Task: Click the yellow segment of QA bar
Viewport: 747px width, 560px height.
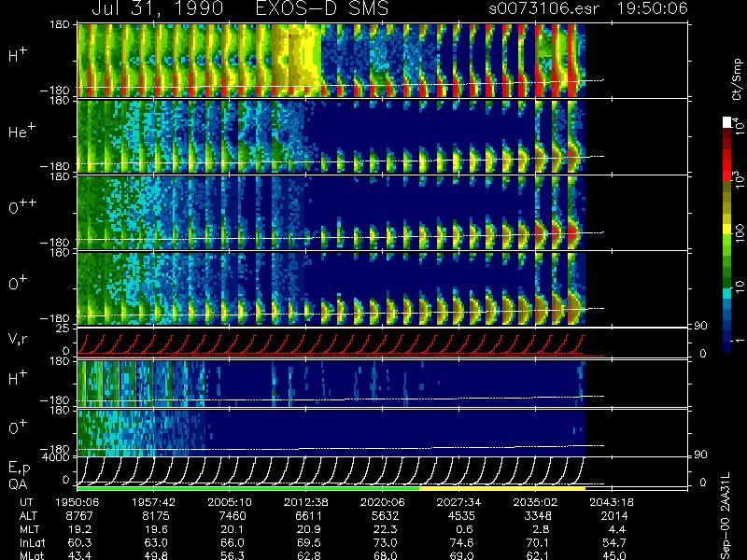Action: tap(502, 488)
